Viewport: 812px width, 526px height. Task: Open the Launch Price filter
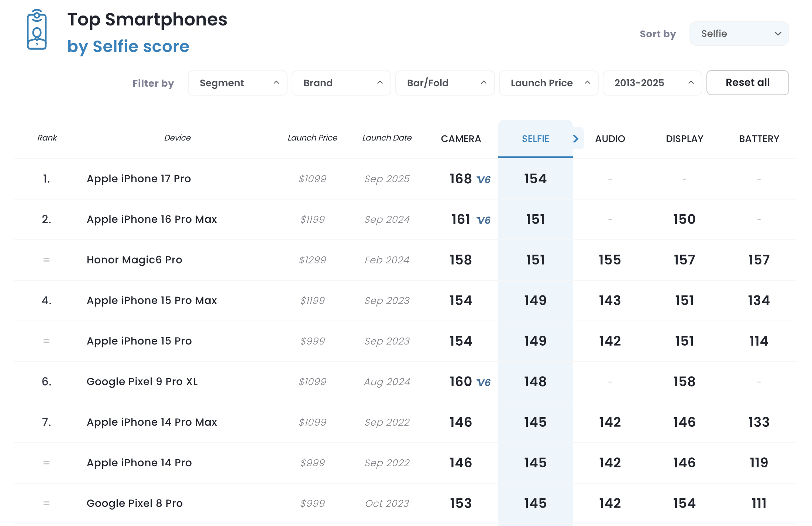click(549, 83)
